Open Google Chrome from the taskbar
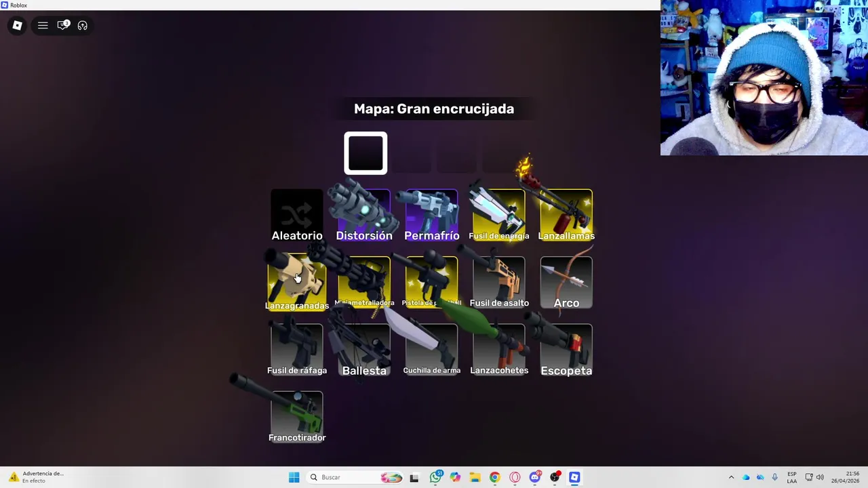This screenshot has height=488, width=868. point(494,477)
